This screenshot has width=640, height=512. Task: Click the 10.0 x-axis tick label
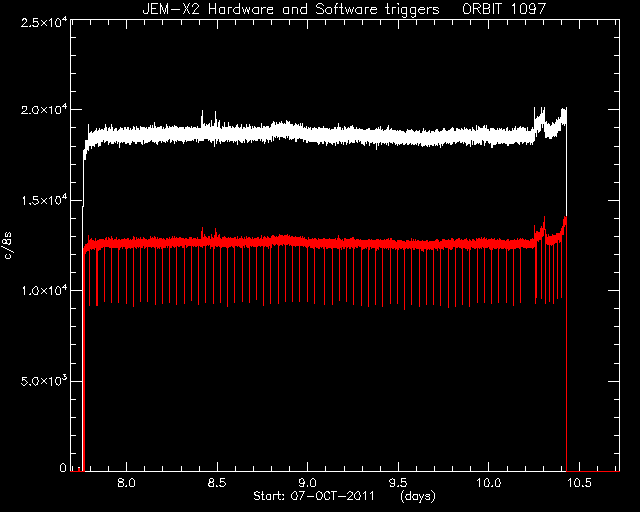(x=489, y=483)
